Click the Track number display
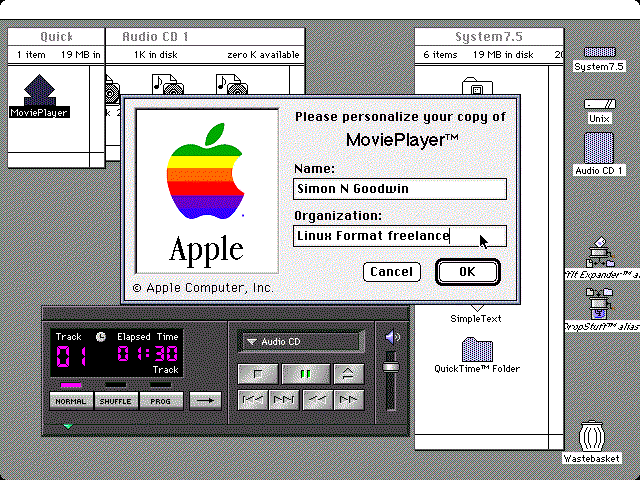 71,356
